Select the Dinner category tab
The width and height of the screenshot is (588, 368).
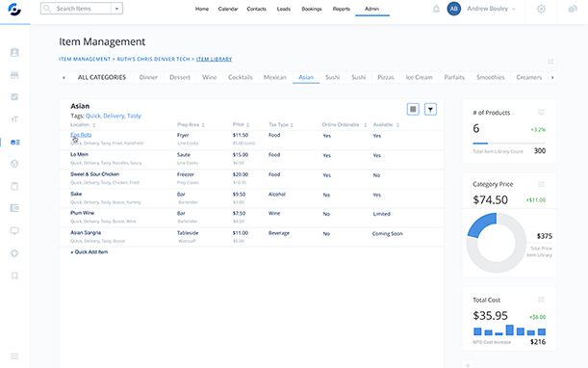[148, 77]
